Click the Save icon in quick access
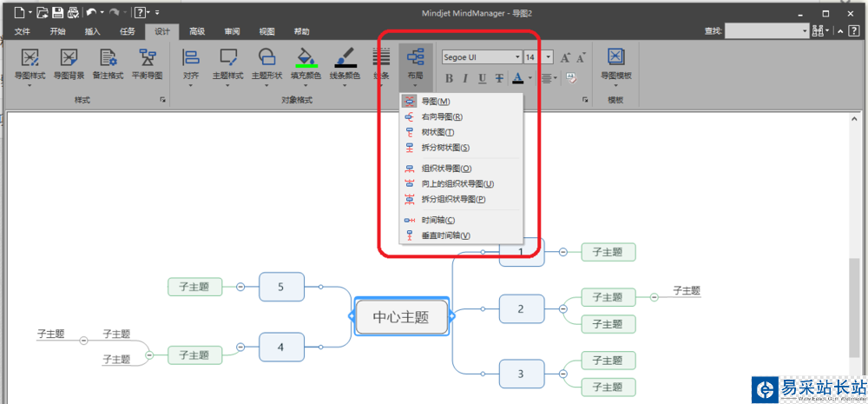This screenshot has width=868, height=404. [x=57, y=11]
